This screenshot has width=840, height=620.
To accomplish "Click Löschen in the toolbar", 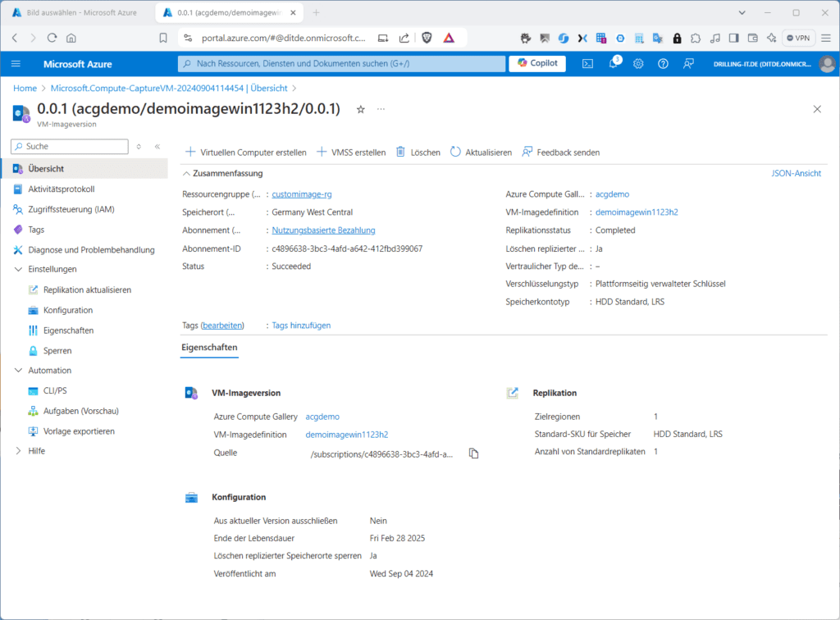I will 418,152.
